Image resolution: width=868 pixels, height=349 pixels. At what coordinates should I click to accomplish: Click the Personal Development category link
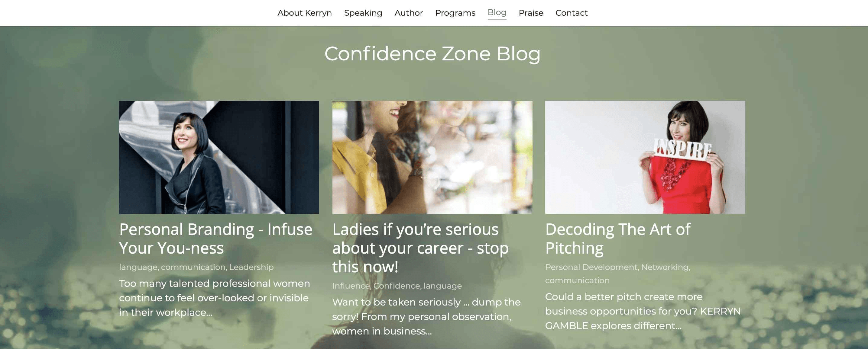(591, 267)
